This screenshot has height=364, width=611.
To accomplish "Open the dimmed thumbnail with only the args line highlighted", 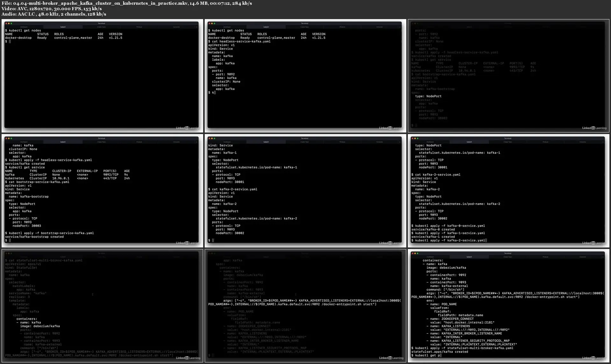I will tap(305, 306).
